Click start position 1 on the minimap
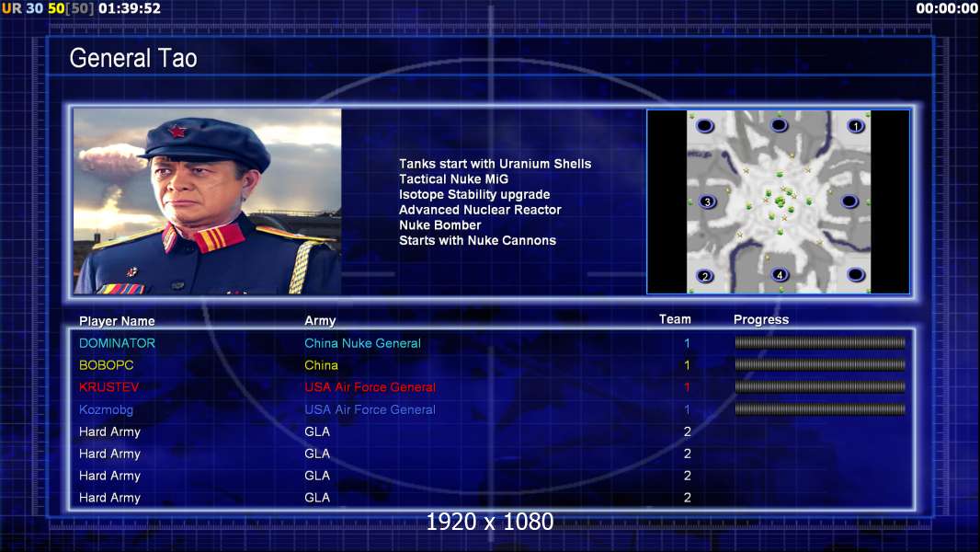 click(856, 126)
